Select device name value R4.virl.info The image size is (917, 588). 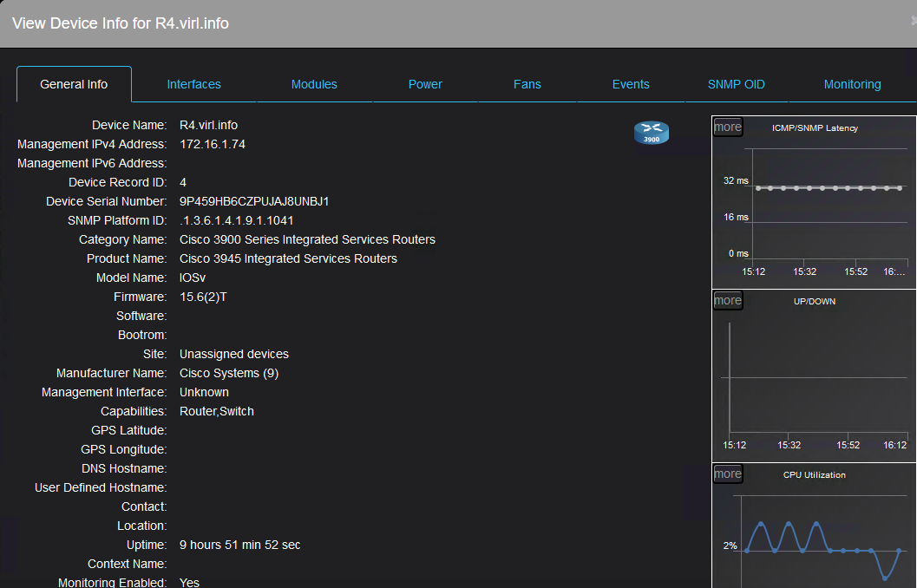tap(208, 125)
